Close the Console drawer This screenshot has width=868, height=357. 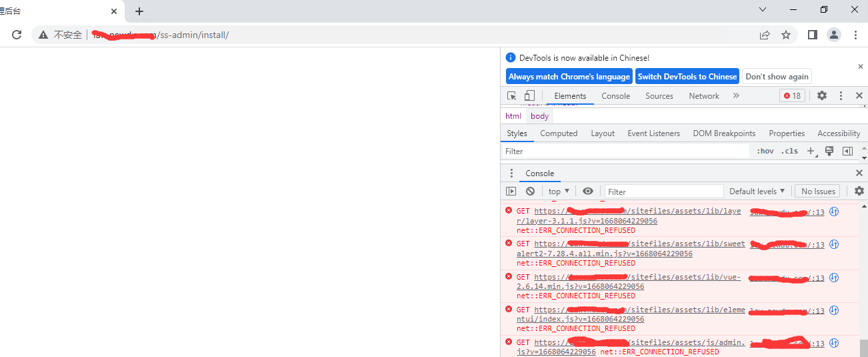pyautogui.click(x=859, y=173)
